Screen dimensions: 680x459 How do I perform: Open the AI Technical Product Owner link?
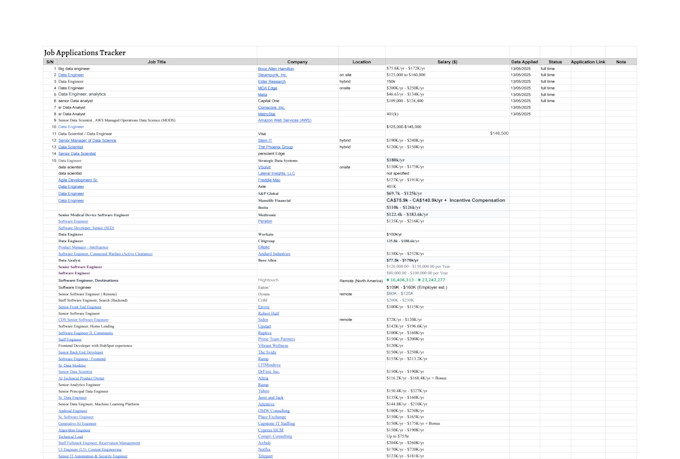pyautogui.click(x=81, y=378)
